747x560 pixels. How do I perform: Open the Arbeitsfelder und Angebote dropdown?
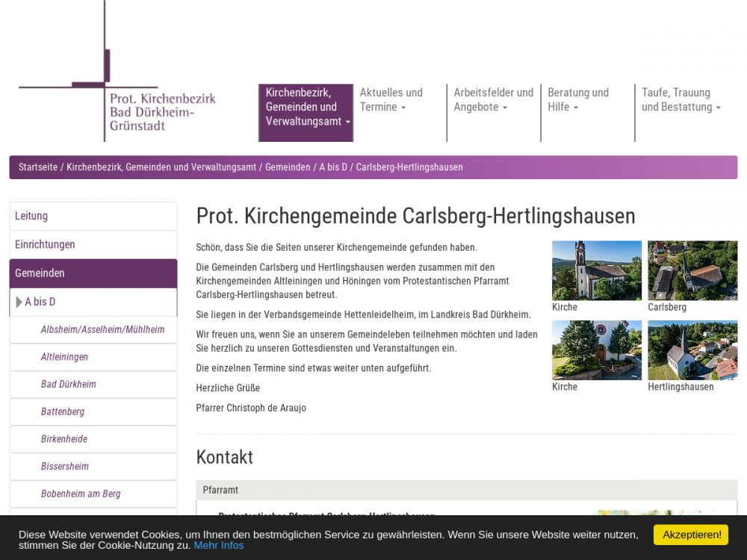[x=493, y=100]
